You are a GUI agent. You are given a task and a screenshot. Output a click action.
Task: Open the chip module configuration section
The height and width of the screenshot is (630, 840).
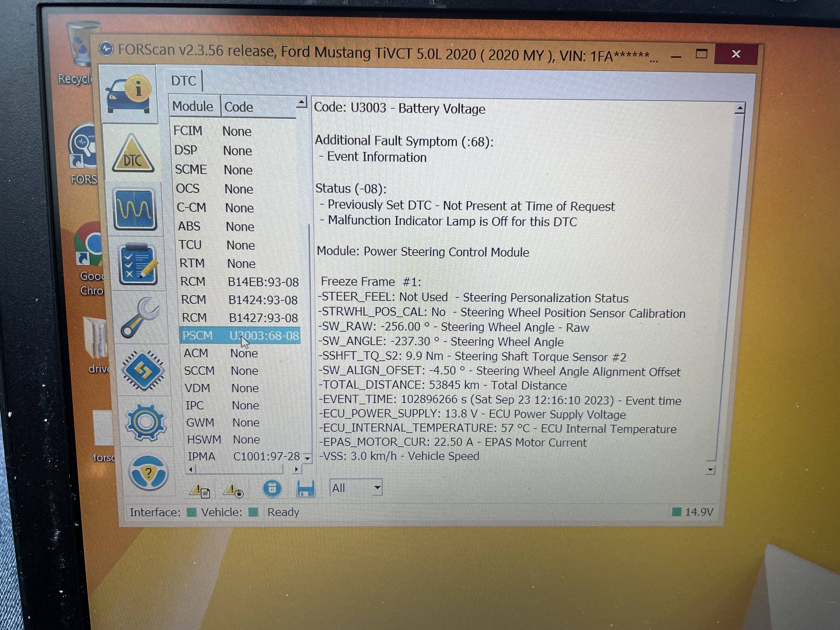[143, 371]
